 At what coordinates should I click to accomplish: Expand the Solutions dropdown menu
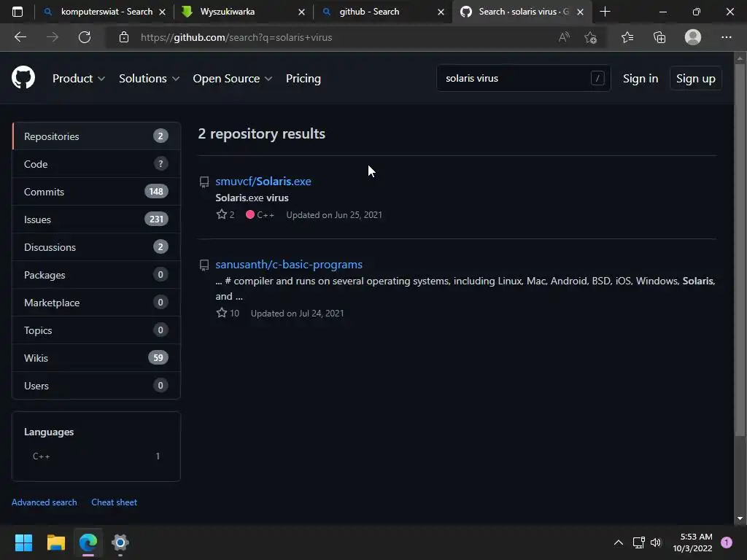tap(149, 79)
